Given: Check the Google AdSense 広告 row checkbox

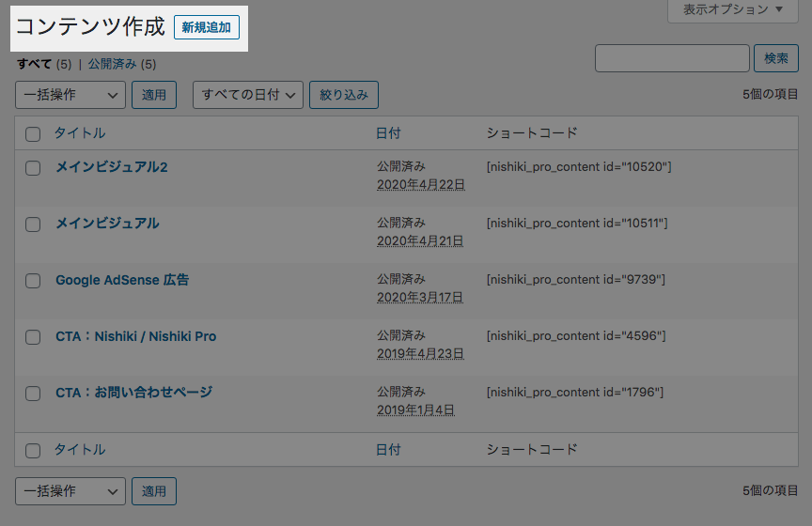Looking at the screenshot, I should click(33, 281).
